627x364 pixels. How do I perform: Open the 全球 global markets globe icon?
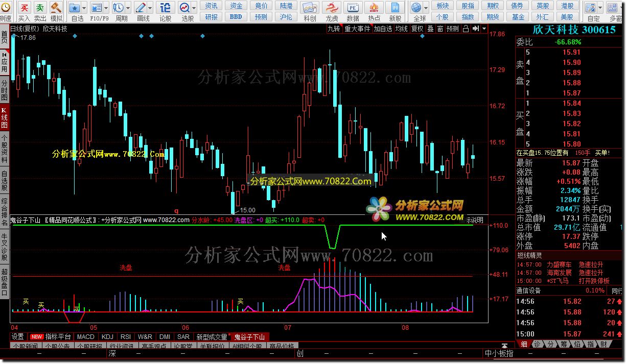tap(416, 8)
